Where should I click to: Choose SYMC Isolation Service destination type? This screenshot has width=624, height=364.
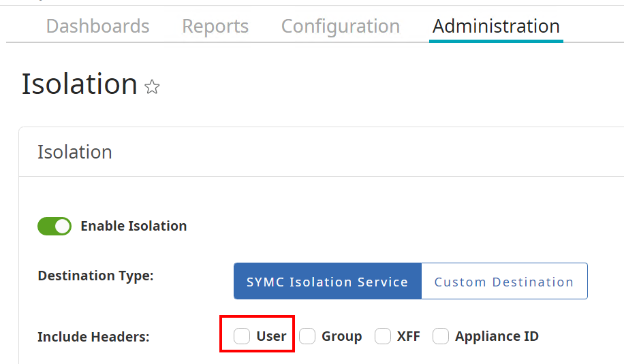[328, 282]
